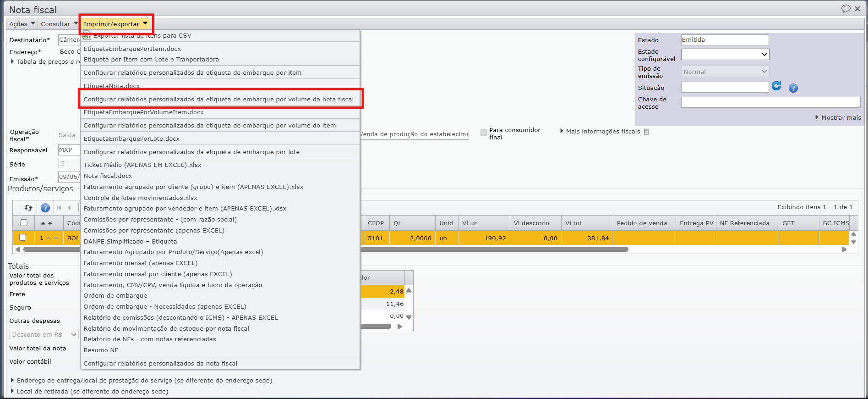This screenshot has height=399, width=868.
Task: Close the Nota fiscal window
Action: (857, 9)
